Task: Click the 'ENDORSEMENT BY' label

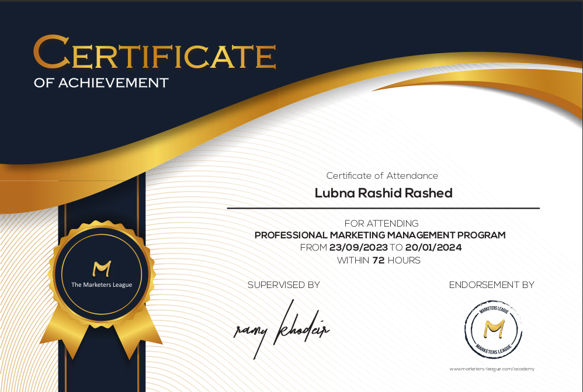Action: coord(491,285)
